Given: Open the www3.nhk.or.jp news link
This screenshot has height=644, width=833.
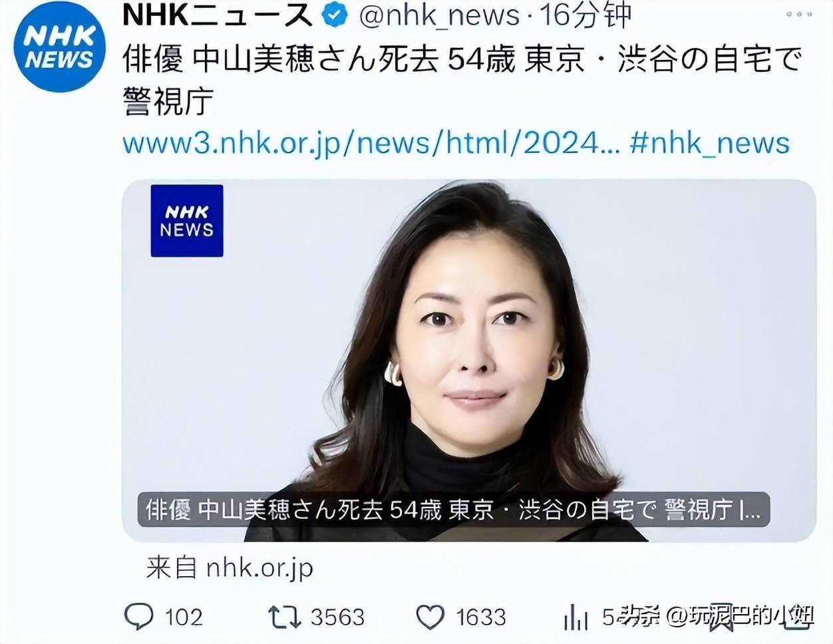Looking at the screenshot, I should click(x=371, y=142).
